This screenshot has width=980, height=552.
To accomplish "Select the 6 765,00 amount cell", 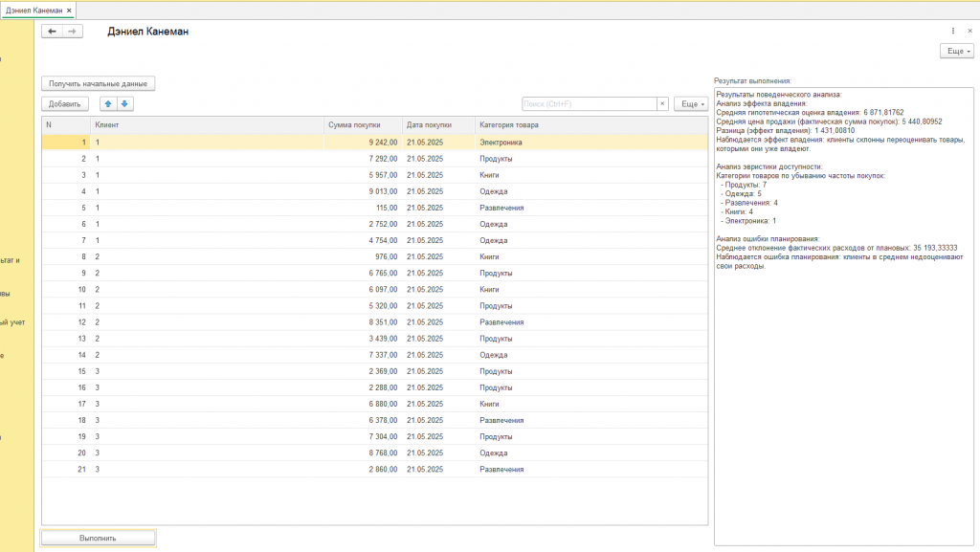I will click(x=363, y=273).
